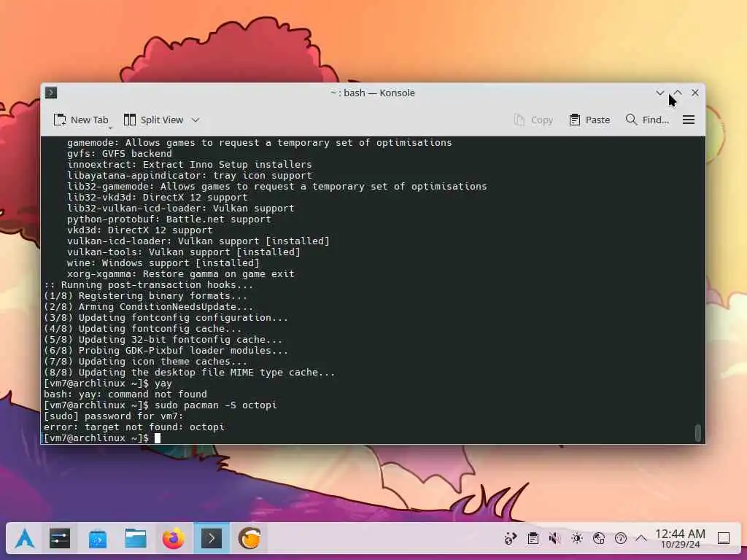Open Dolphin file manager from the taskbar
747x560 pixels.
point(136,539)
